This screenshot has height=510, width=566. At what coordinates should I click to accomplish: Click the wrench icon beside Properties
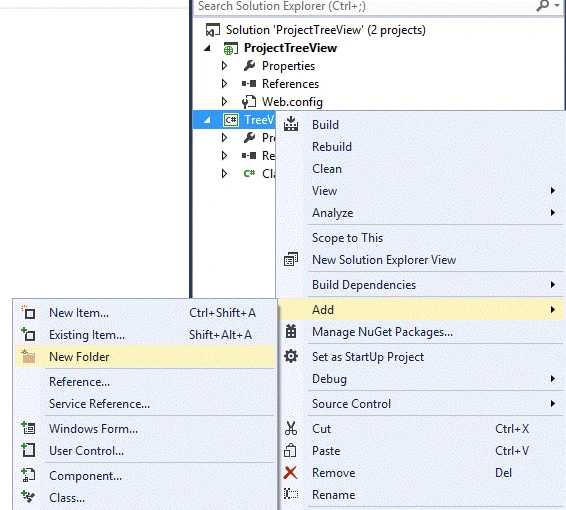pos(249,66)
